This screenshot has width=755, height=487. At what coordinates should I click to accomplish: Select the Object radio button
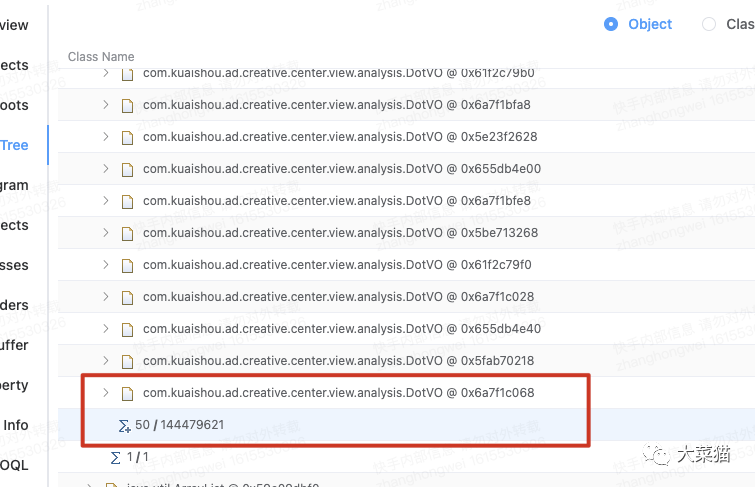point(611,24)
